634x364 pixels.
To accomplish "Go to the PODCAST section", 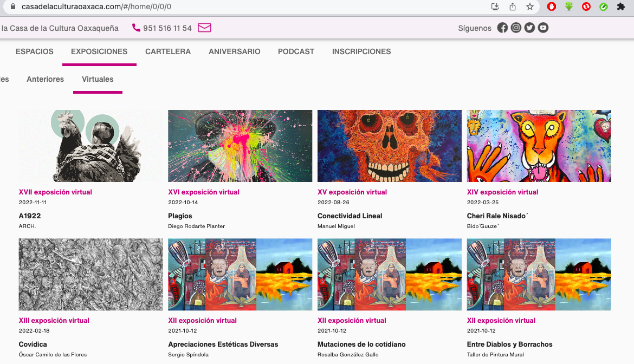I will [x=296, y=52].
